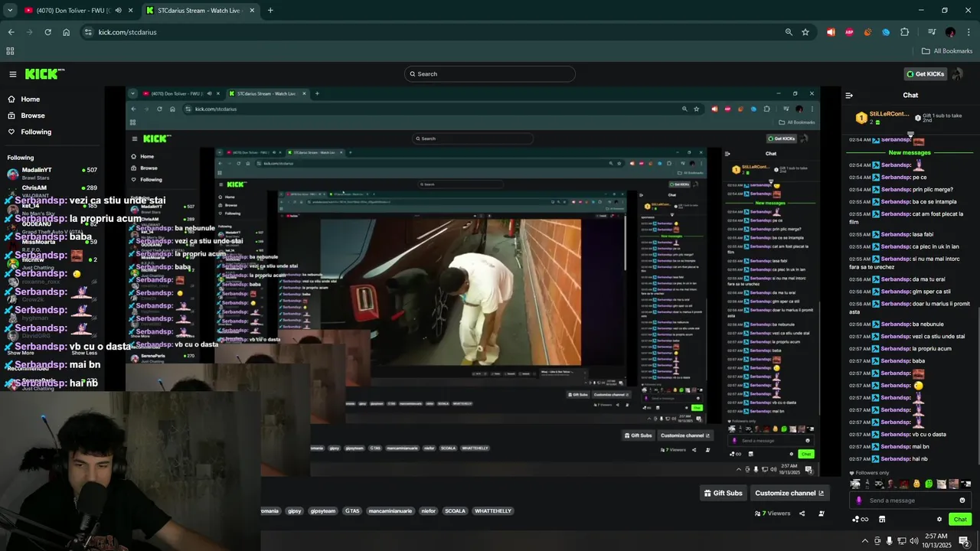980x551 pixels.
Task: Click Customize channel button
Action: pyautogui.click(x=789, y=493)
